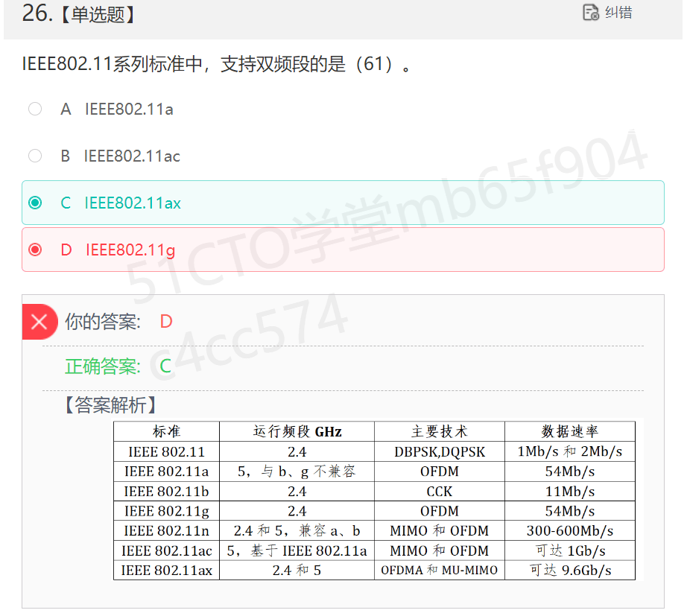The width and height of the screenshot is (687, 616).
Task: Click the 正确答案 C letter
Action: click(x=165, y=366)
